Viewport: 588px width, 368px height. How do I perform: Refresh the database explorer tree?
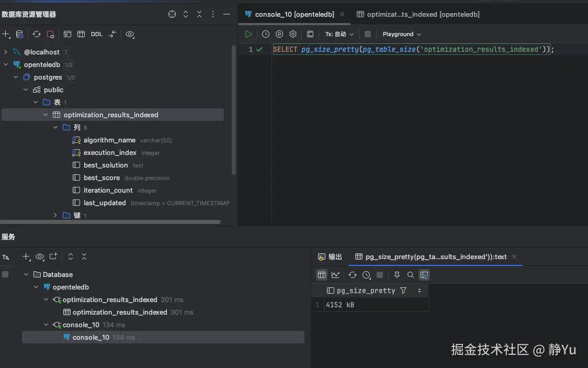(x=36, y=34)
